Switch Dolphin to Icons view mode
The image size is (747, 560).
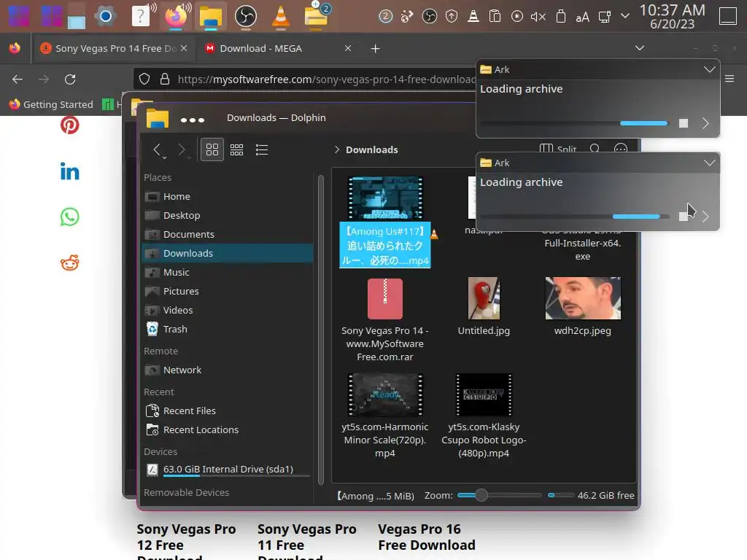click(x=212, y=149)
